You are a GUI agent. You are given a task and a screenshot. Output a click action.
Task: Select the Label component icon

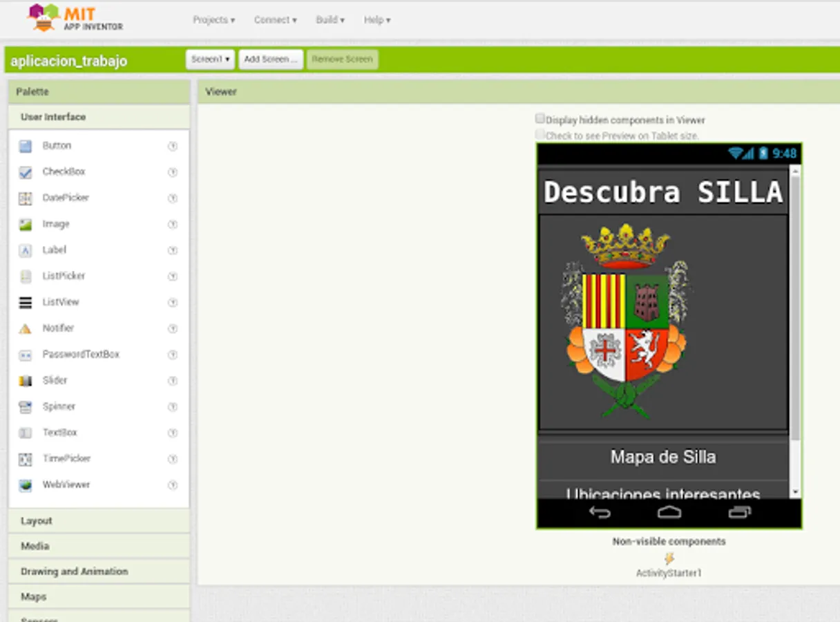click(26, 250)
